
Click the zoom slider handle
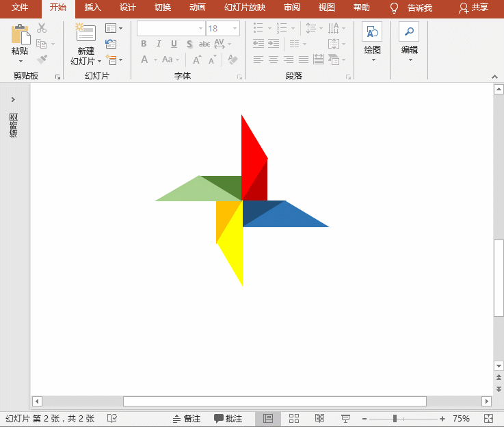tap(395, 419)
